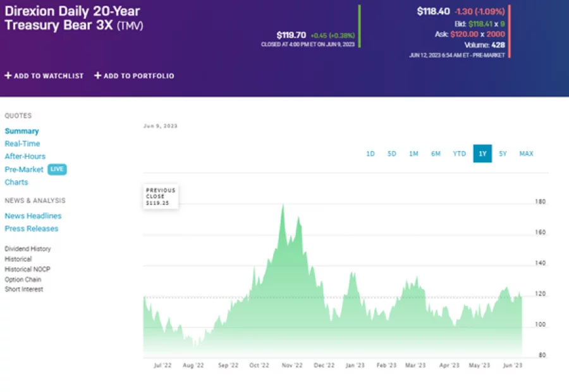Open the Charts section in the sidebar
The image size is (569, 392).
pyautogui.click(x=16, y=182)
